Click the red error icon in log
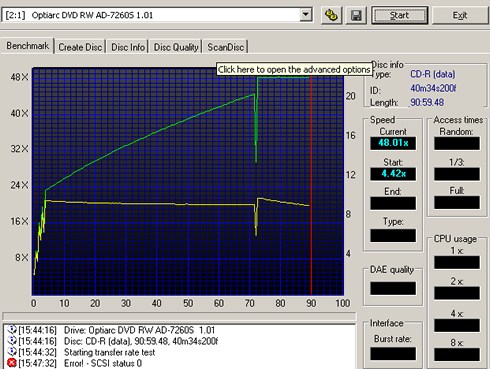The height and width of the screenshot is (369, 490). pos(12,363)
